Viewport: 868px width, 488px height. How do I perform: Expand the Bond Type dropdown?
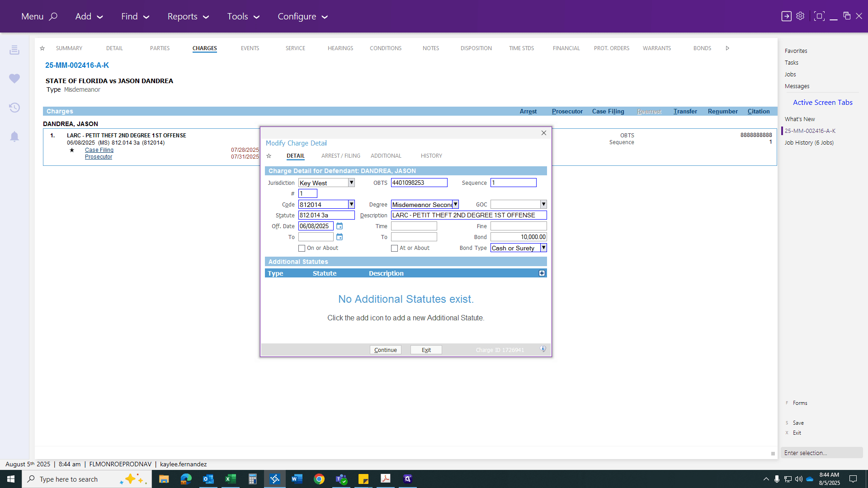543,248
